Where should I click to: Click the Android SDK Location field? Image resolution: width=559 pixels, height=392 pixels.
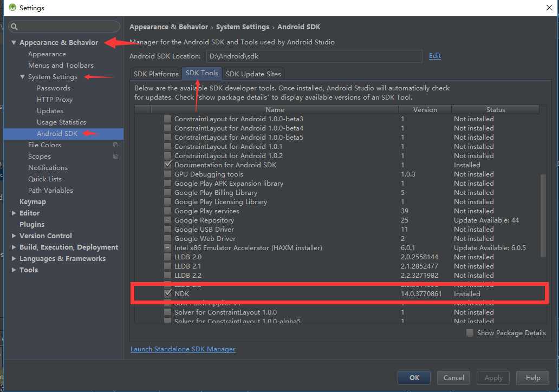pos(314,56)
